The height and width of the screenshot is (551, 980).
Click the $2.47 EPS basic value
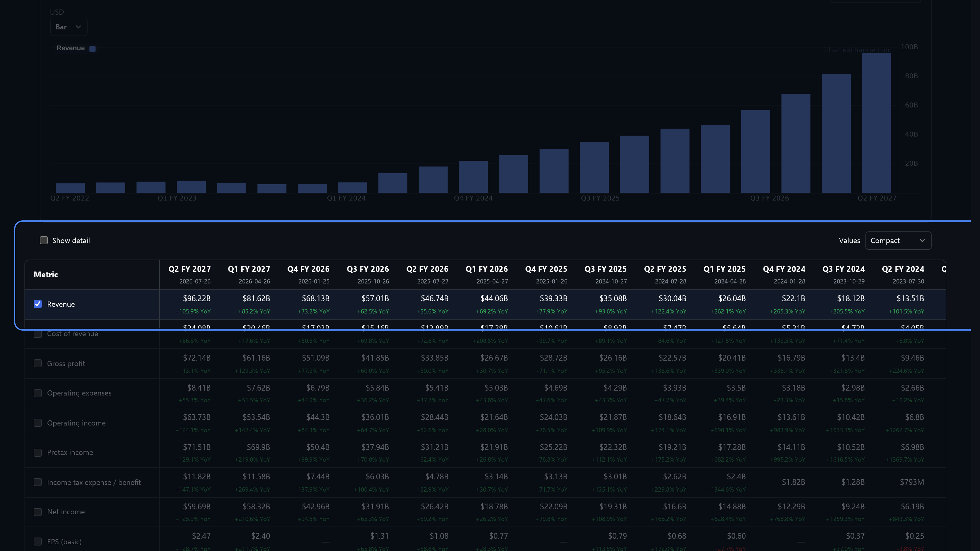(201, 536)
